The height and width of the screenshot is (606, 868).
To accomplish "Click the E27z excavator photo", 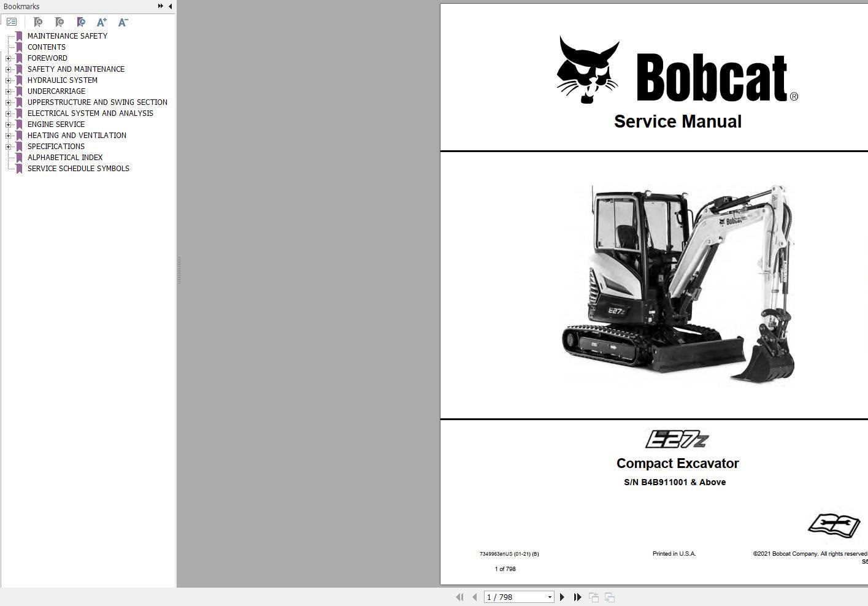I will pos(678,283).
